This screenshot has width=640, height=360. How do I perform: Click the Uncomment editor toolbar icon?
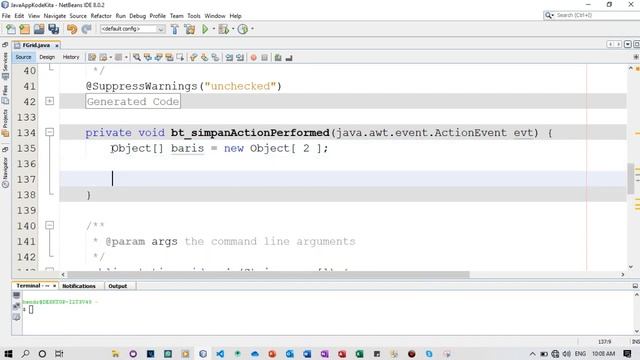[289, 58]
